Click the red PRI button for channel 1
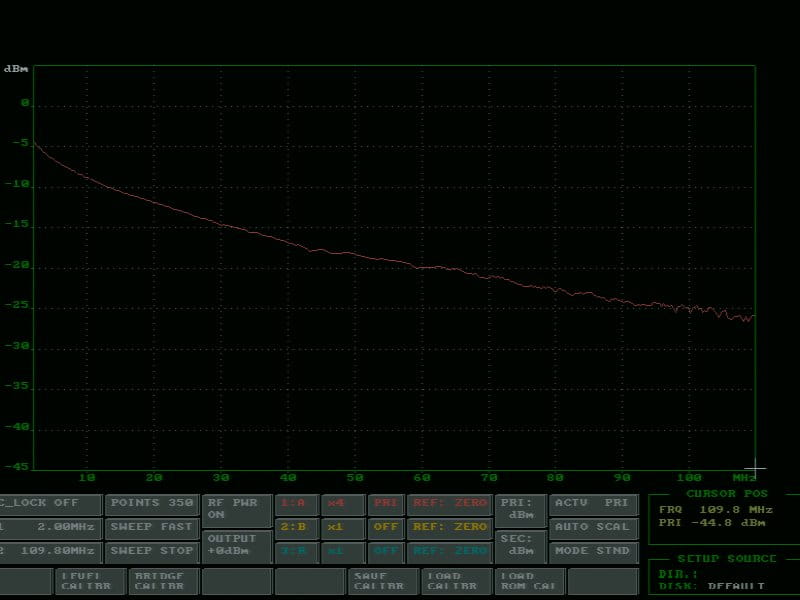 [x=386, y=502]
